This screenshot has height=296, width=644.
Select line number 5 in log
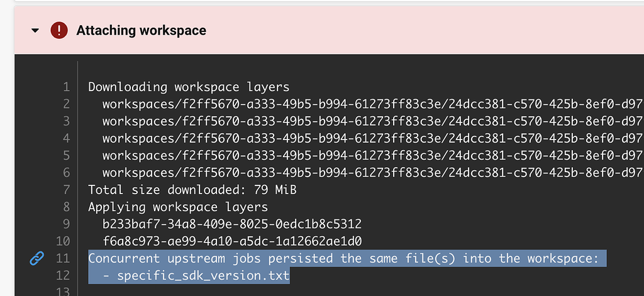pos(66,155)
